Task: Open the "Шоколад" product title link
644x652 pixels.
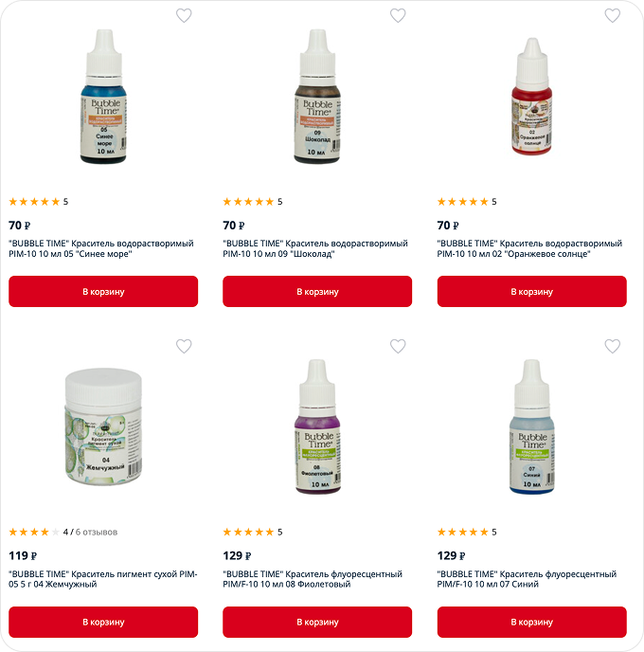Action: [315, 248]
